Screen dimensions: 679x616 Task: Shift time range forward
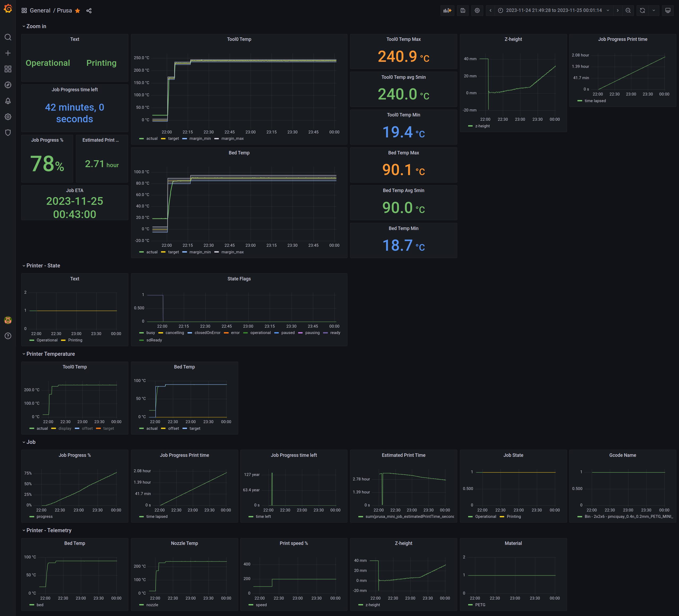pos(617,10)
